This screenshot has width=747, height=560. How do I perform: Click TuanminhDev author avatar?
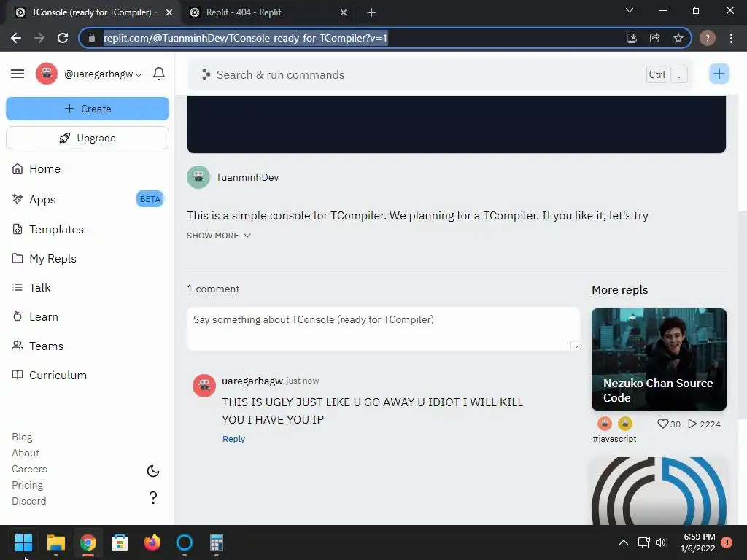[198, 177]
